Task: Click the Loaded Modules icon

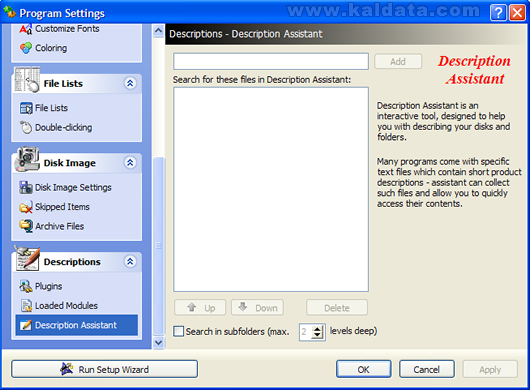Action: (26, 306)
